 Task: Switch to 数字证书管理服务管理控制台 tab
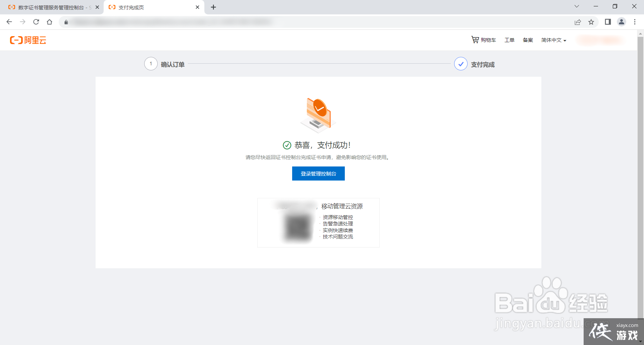(x=52, y=7)
